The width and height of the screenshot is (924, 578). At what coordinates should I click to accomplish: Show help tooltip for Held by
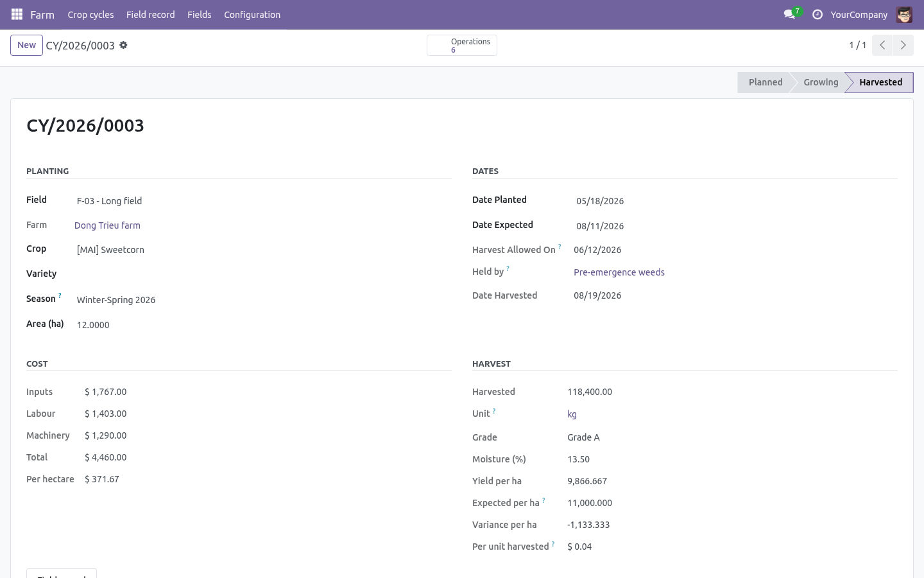click(x=508, y=268)
